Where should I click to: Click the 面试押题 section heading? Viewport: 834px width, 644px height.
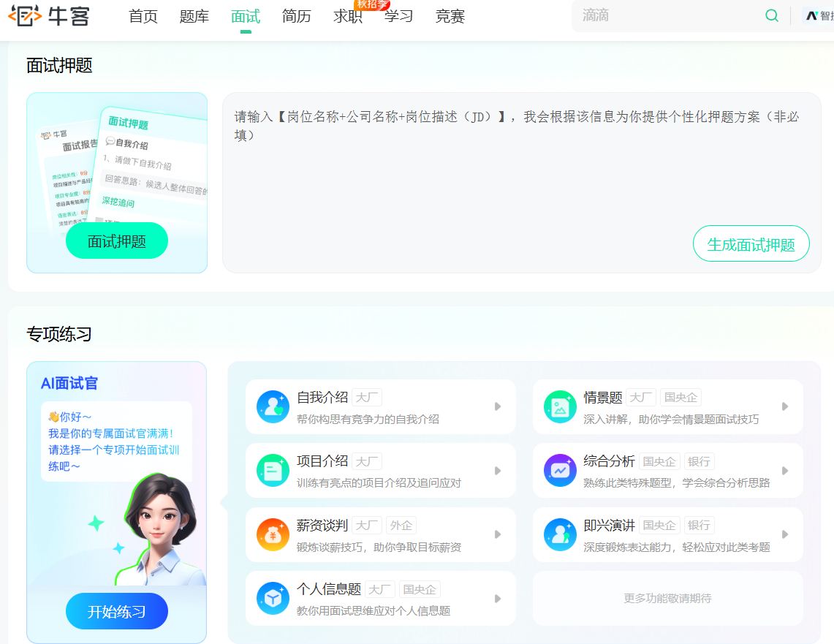click(x=59, y=65)
